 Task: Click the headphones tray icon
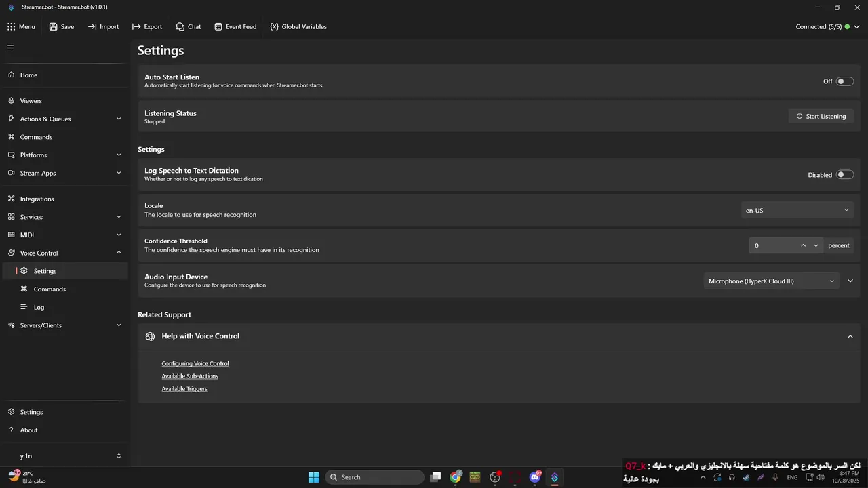click(x=732, y=477)
